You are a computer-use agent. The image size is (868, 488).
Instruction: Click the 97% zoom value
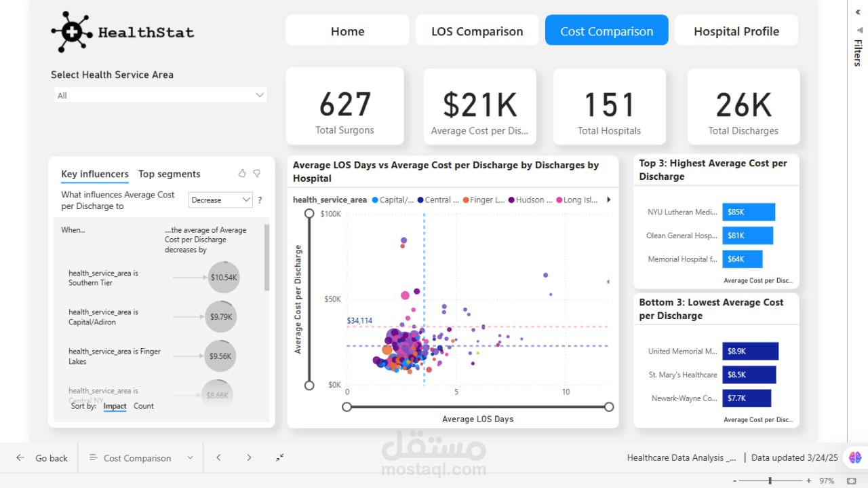(827, 481)
